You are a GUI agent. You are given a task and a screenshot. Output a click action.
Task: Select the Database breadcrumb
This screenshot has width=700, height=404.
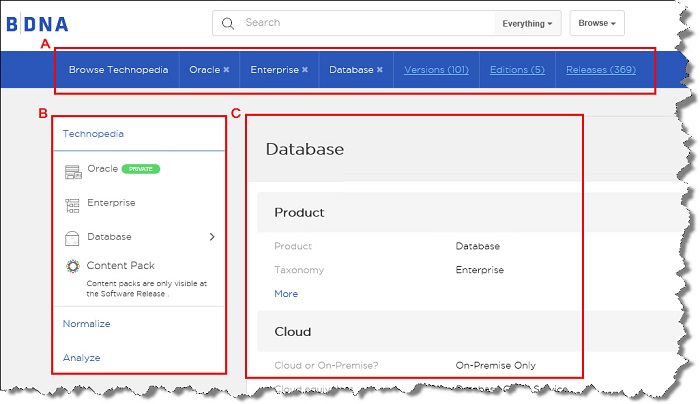click(x=351, y=70)
